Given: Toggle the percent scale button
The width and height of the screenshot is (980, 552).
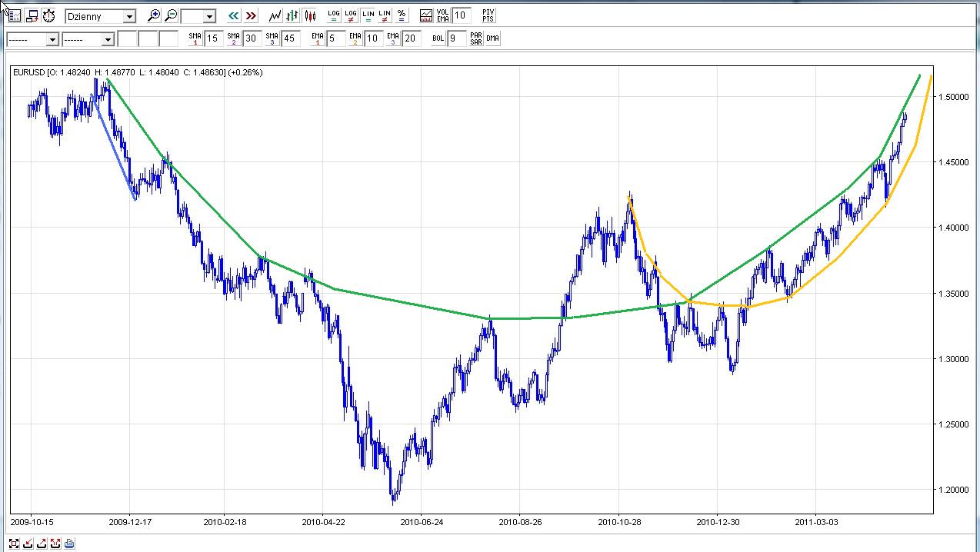Looking at the screenshot, I should pos(402,15).
